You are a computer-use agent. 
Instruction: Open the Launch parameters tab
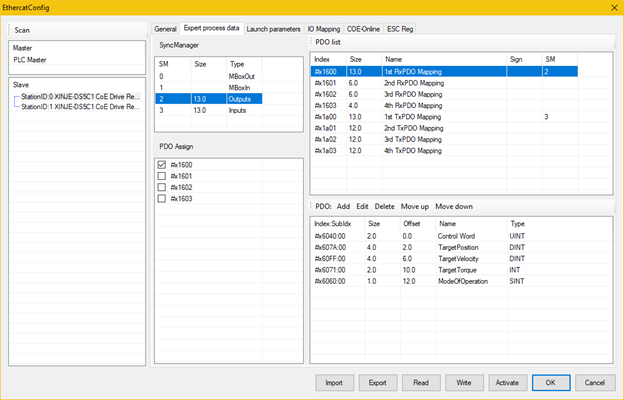point(274,29)
